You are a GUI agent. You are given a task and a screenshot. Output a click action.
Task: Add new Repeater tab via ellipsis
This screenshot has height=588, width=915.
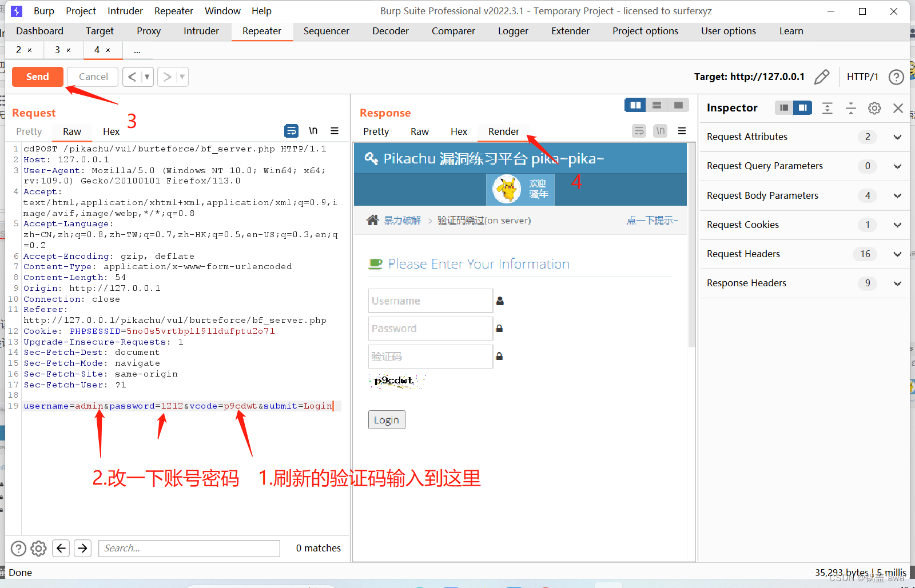tap(137, 51)
